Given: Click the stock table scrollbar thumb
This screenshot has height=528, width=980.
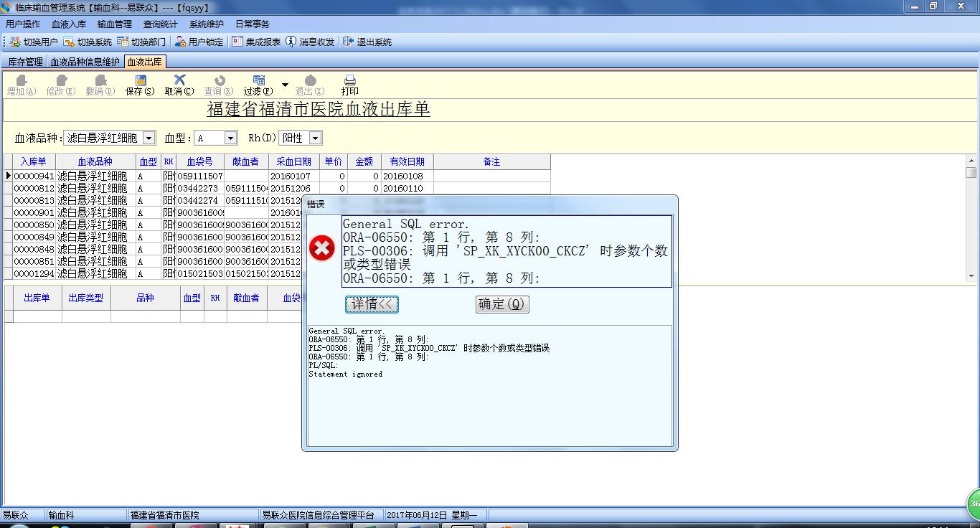Looking at the screenshot, I should pyautogui.click(x=971, y=172).
